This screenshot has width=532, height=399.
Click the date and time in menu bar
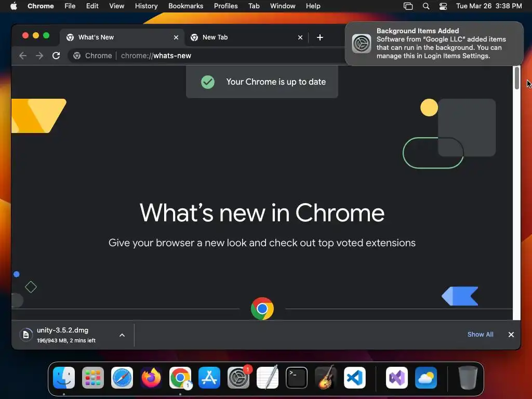click(x=489, y=6)
